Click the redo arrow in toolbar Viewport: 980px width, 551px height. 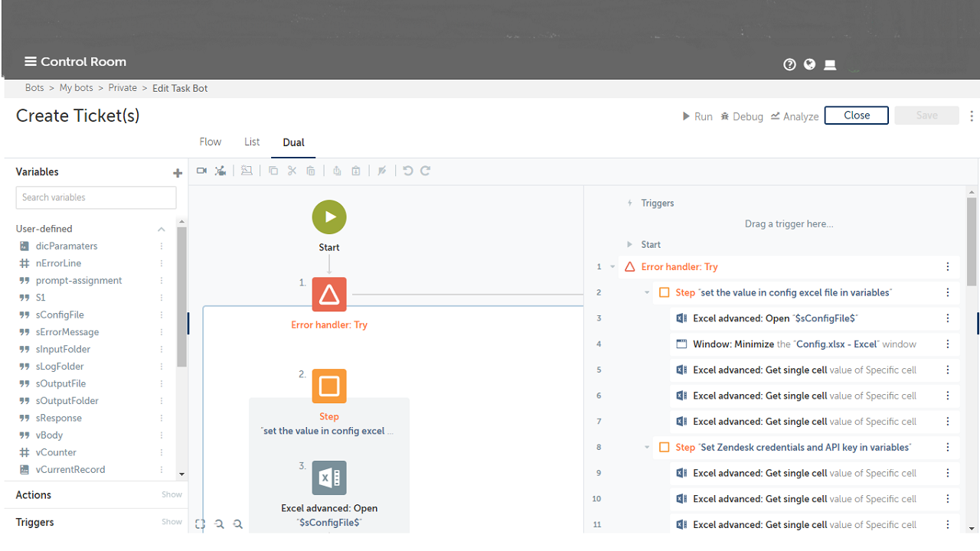tap(426, 171)
